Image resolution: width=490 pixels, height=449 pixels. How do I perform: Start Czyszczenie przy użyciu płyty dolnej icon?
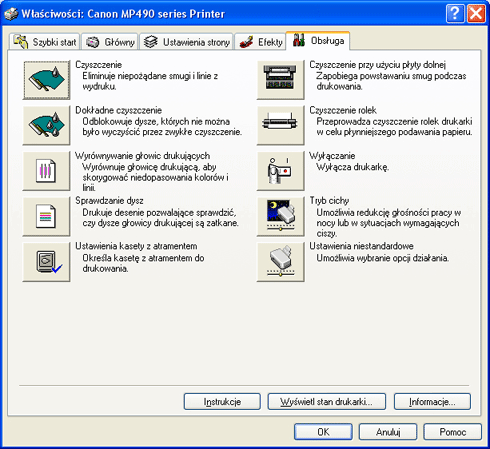tap(280, 80)
